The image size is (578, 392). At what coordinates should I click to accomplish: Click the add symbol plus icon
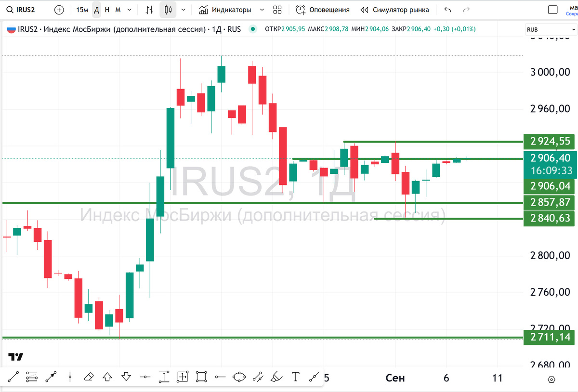tap(59, 10)
